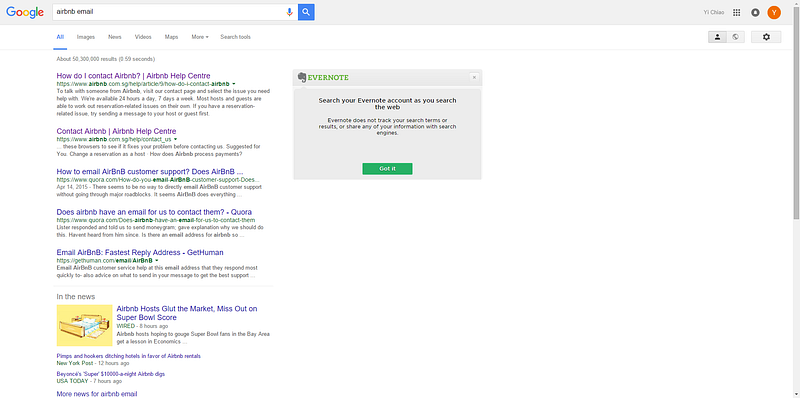This screenshot has height=398, width=800.
Task: Click the voice search microphone icon
Action: click(289, 12)
